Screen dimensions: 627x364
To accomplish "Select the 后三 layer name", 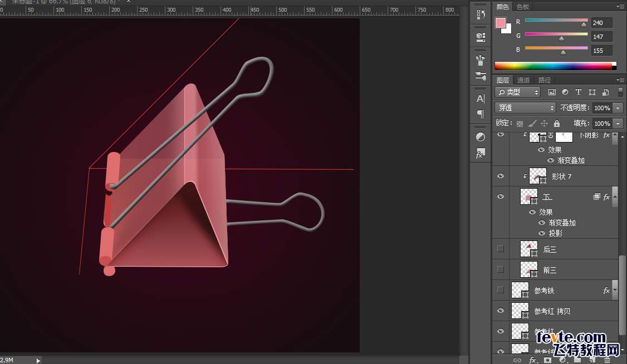I will (550, 249).
